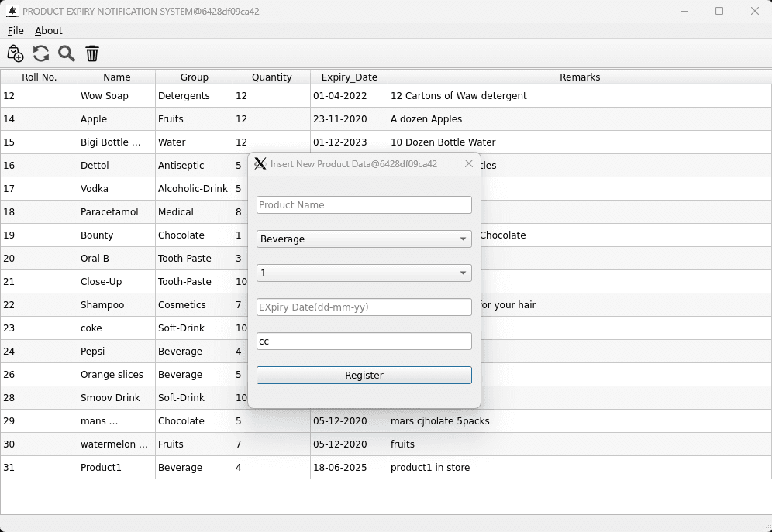Select the Smoov Drink cell

[x=117, y=398]
